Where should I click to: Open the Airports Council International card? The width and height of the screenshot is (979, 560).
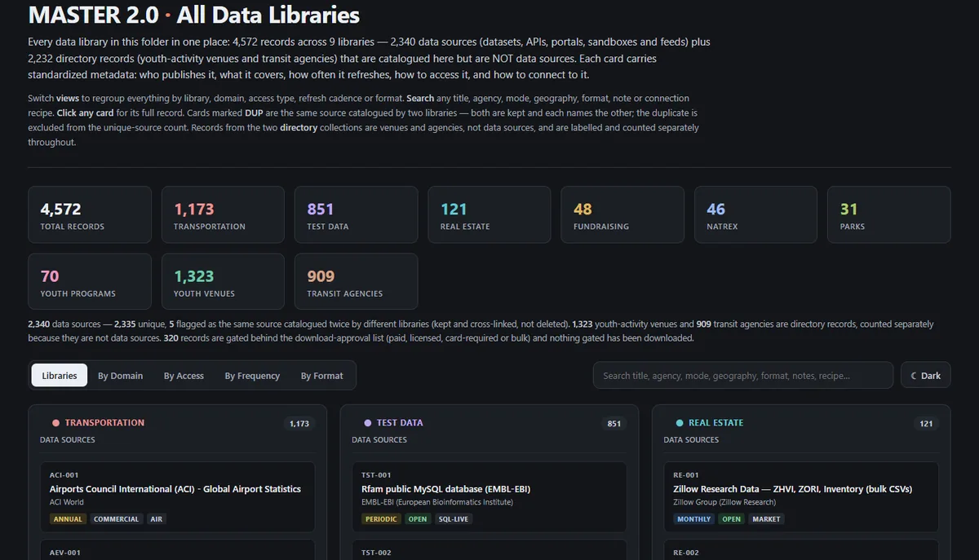coord(178,496)
